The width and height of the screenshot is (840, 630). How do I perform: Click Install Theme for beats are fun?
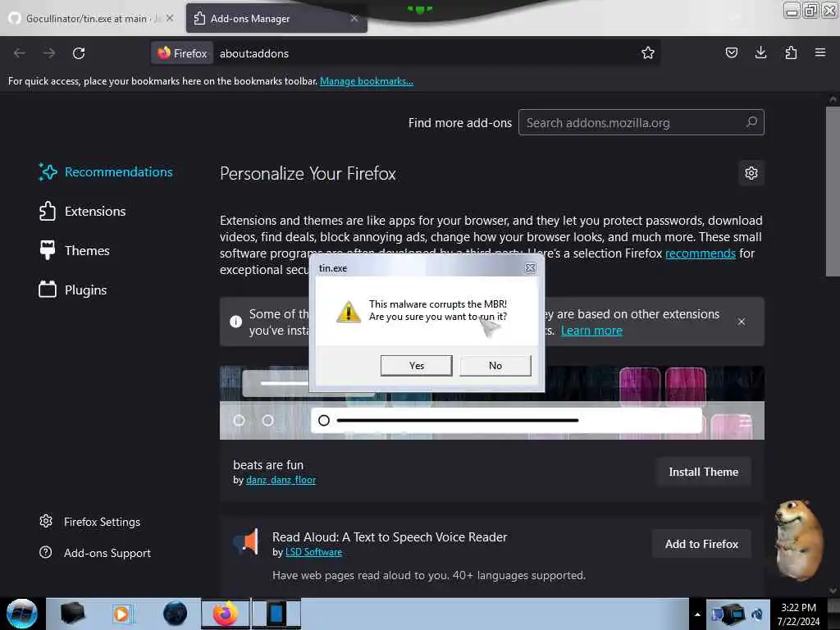pyautogui.click(x=703, y=472)
